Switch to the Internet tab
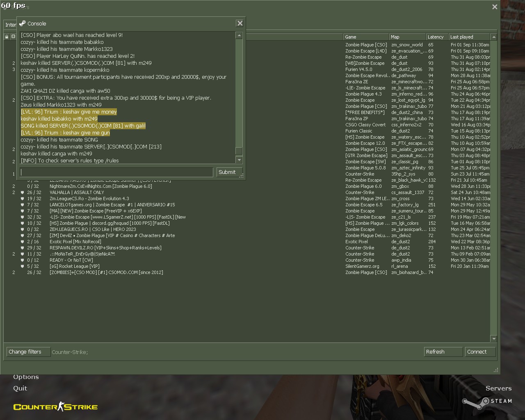Image resolution: width=525 pixels, height=420 pixels. tap(10, 25)
